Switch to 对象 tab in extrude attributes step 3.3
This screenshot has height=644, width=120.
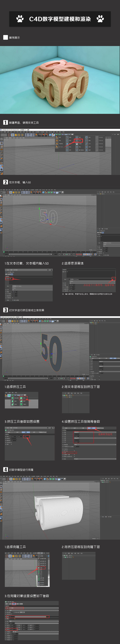tap(25, 432)
